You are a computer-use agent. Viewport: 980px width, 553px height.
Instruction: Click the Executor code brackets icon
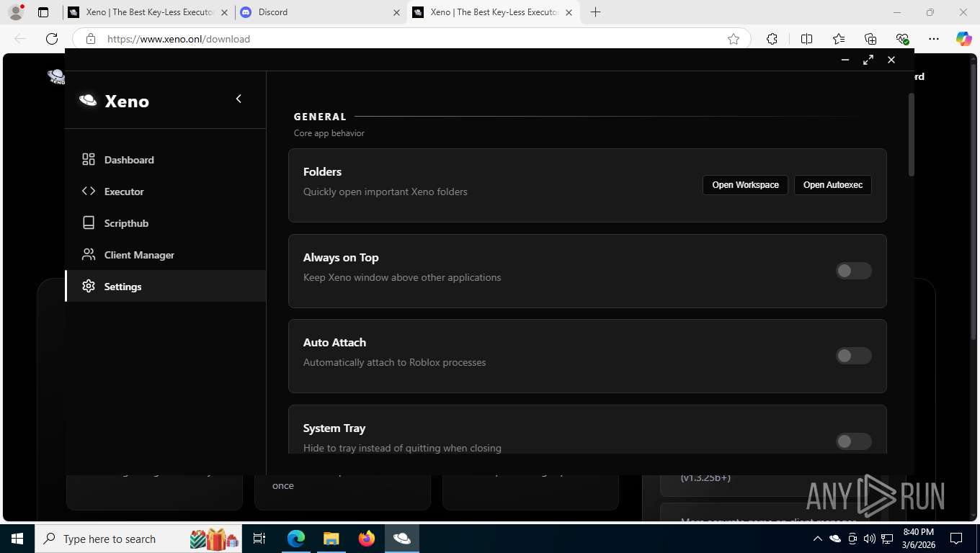pyautogui.click(x=89, y=192)
